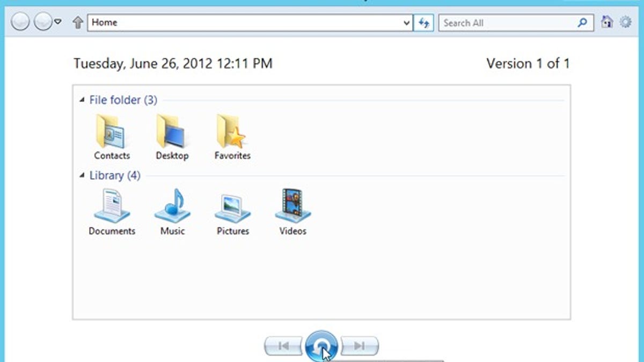Viewport: 644px width, 362px height.
Task: Go to the next version
Action: point(360,346)
